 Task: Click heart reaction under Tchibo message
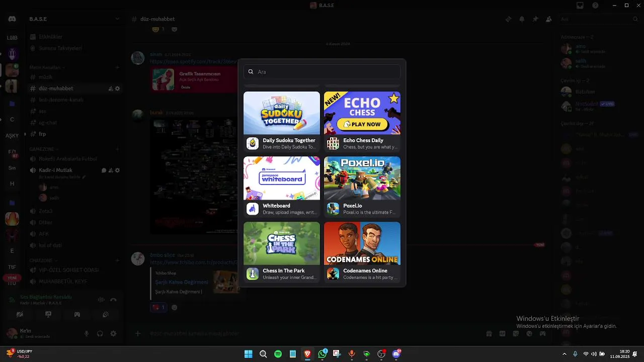tap(158, 307)
